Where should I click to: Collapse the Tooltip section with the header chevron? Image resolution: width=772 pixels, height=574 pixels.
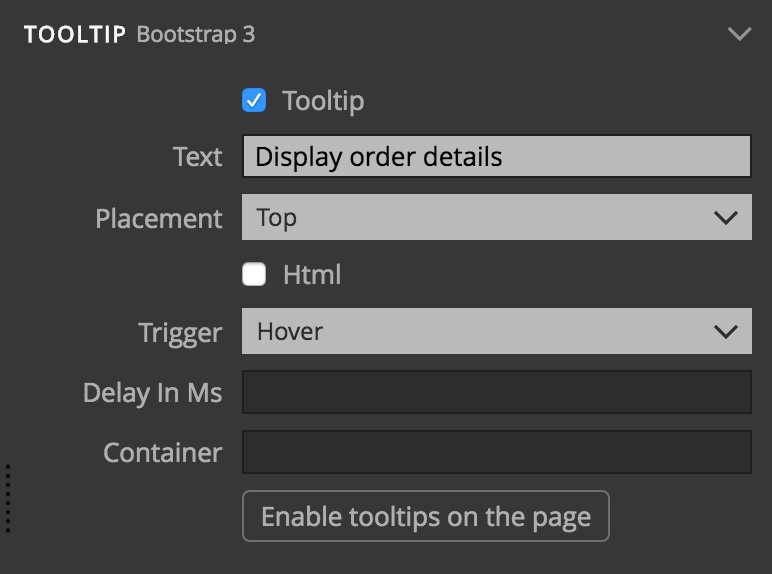(x=739, y=34)
